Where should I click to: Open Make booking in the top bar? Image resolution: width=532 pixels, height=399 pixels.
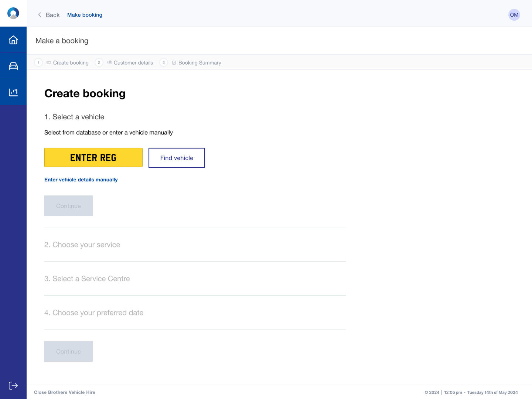pyautogui.click(x=85, y=15)
